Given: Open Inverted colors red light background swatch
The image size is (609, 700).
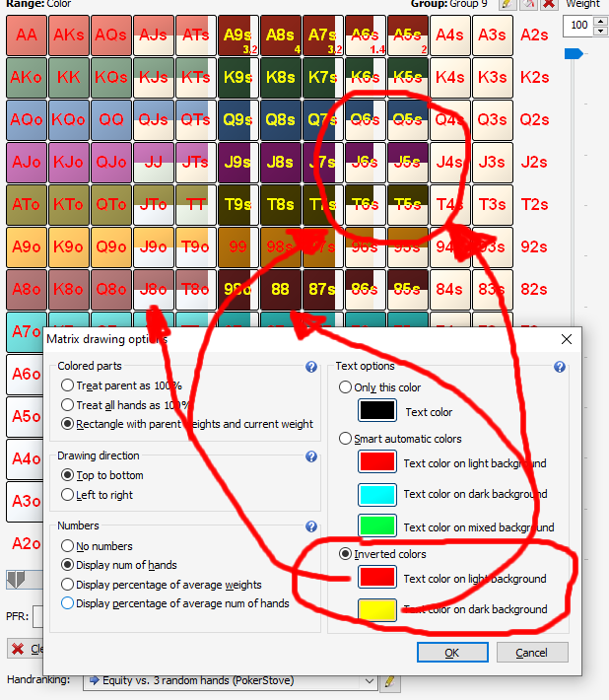Looking at the screenshot, I should pos(377,577).
